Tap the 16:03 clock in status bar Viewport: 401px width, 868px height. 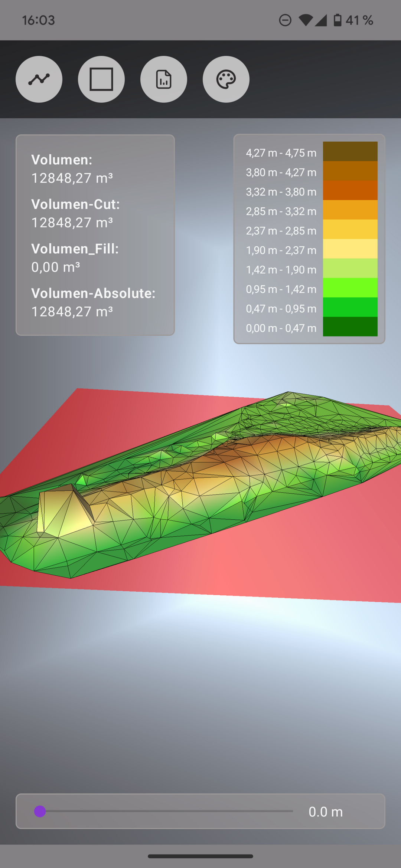pyautogui.click(x=38, y=20)
